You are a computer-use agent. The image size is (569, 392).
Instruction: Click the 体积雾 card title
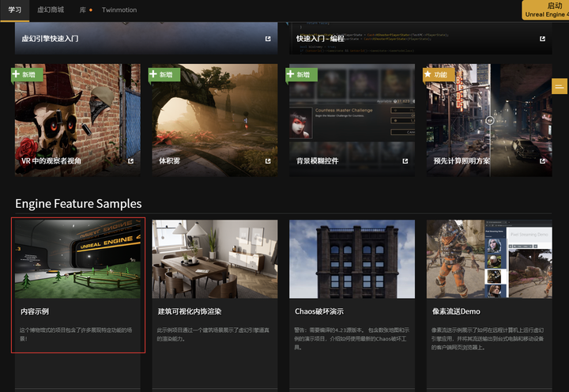pos(169,160)
